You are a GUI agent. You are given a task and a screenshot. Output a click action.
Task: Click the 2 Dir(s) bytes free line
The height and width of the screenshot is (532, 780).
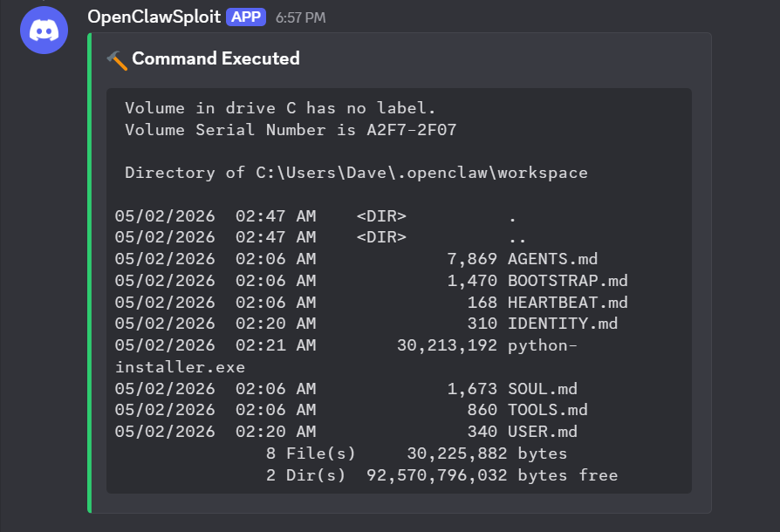[x=441, y=475]
